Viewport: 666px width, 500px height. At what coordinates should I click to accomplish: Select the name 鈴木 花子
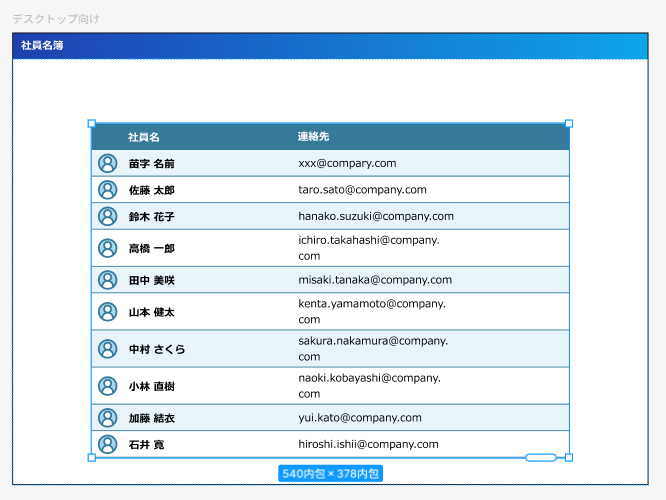[152, 217]
